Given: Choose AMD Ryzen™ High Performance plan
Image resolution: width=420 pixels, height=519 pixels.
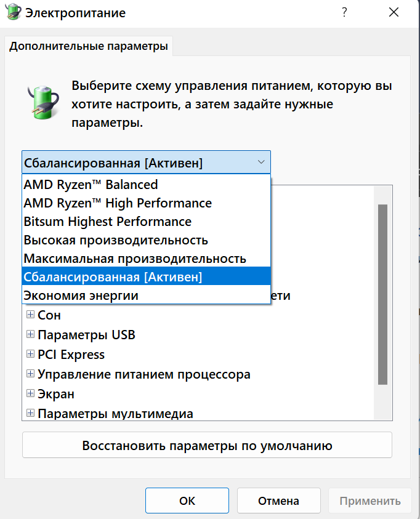Looking at the screenshot, I should (117, 203).
